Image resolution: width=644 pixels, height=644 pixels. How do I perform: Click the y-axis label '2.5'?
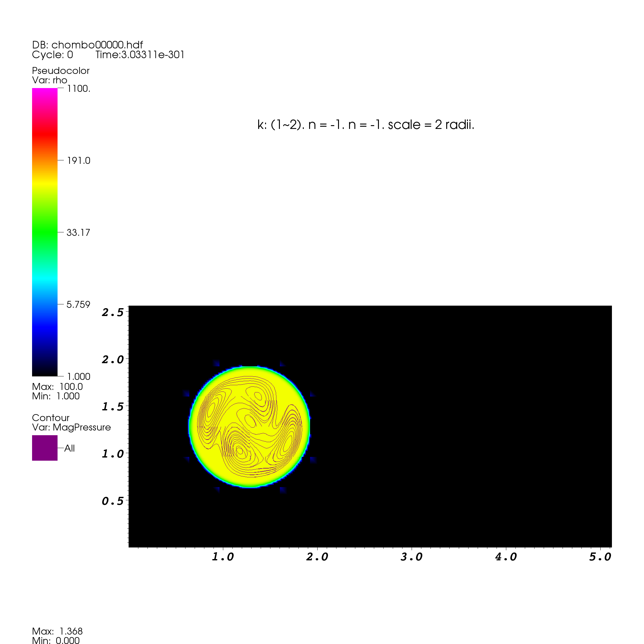tap(113, 313)
